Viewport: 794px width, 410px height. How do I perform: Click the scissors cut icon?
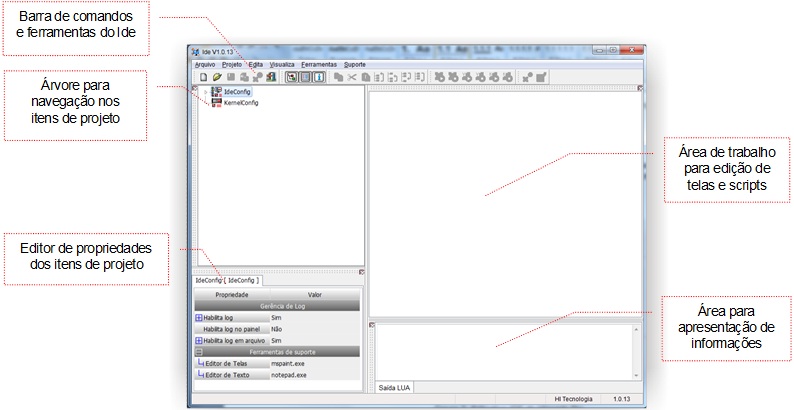tap(352, 77)
